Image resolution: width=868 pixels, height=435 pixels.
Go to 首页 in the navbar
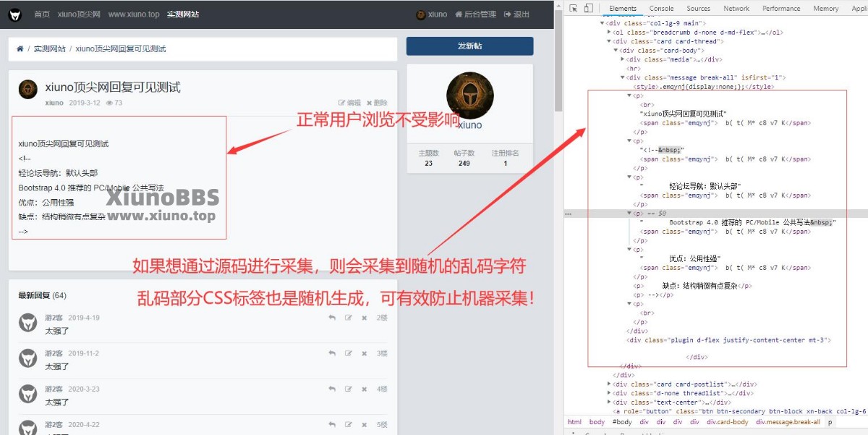click(x=42, y=14)
